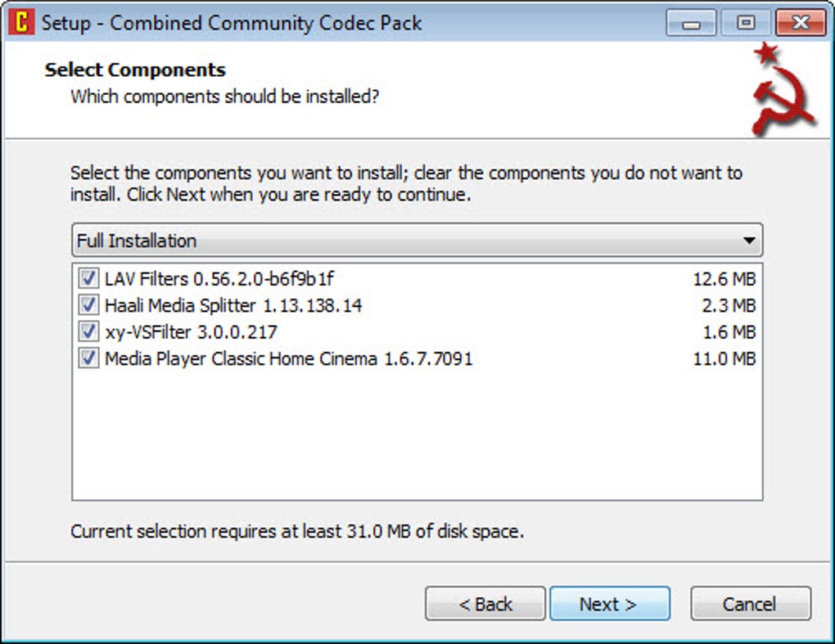Select the Haali Media Splitter 1.13.138.14 entry

pyautogui.click(x=233, y=306)
